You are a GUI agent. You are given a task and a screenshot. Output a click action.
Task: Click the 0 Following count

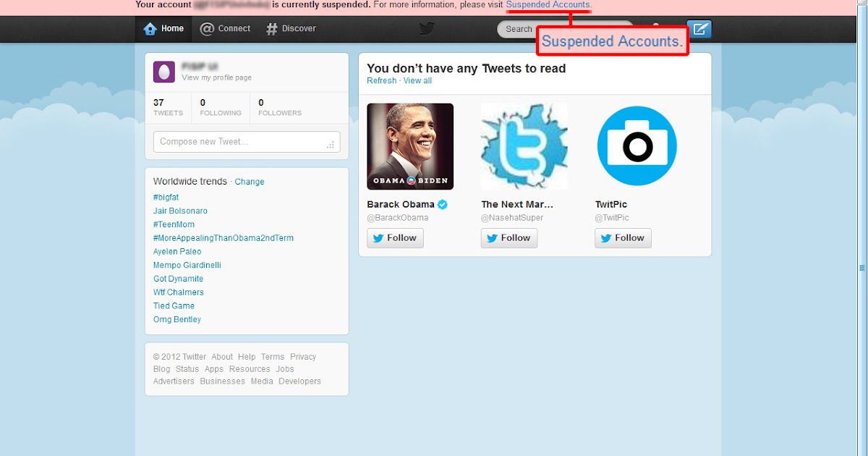point(221,107)
